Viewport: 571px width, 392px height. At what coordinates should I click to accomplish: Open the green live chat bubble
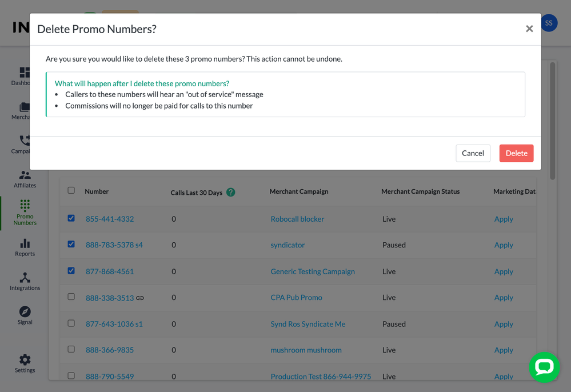[544, 367]
